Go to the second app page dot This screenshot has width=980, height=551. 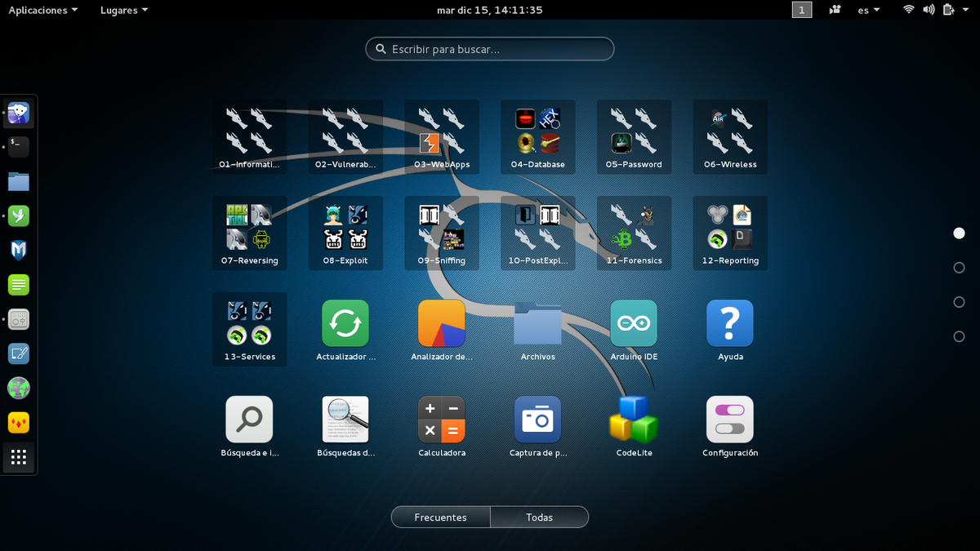[x=960, y=268]
